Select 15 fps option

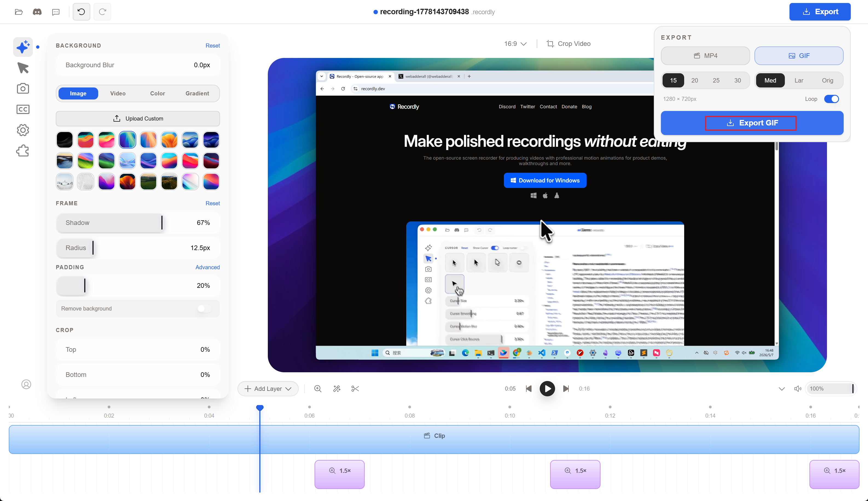tap(673, 81)
